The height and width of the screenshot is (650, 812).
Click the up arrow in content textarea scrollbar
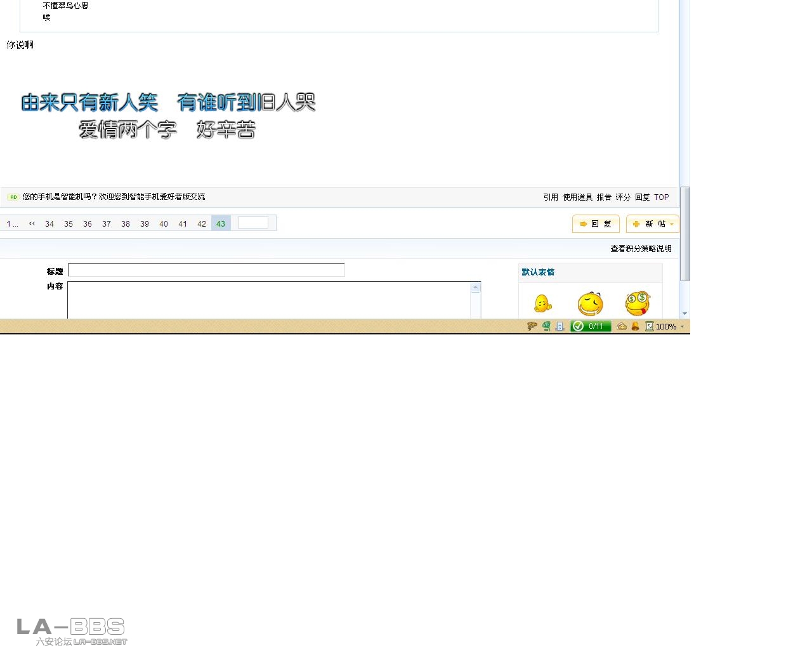point(475,288)
